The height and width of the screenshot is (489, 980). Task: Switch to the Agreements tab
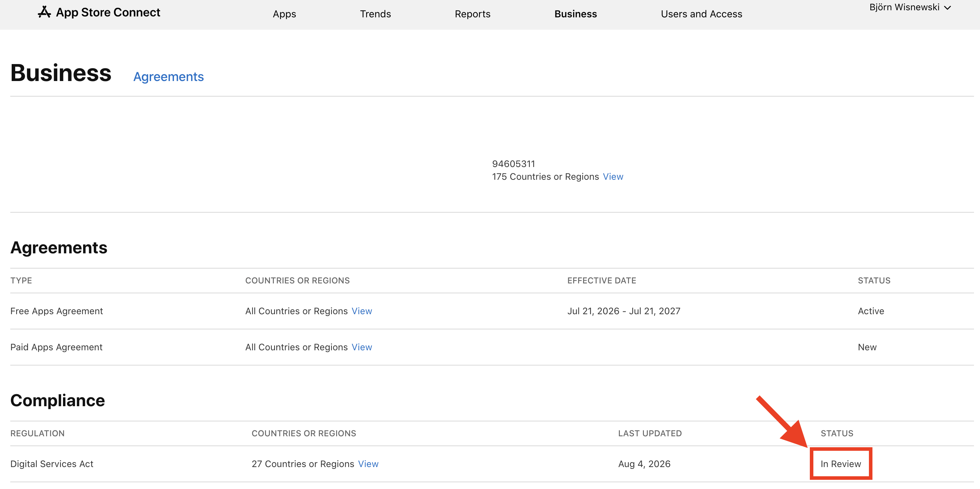click(x=168, y=76)
